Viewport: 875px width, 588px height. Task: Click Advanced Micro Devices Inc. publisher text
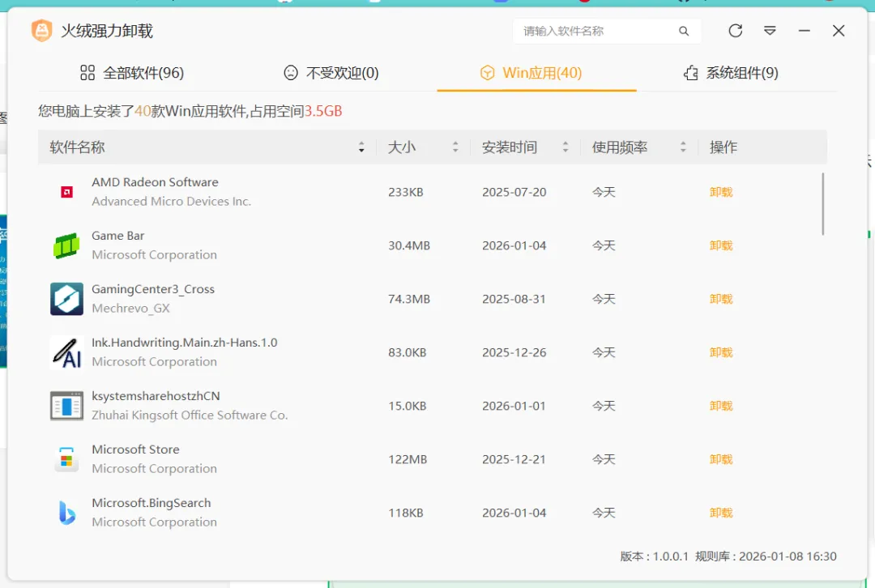[171, 202]
